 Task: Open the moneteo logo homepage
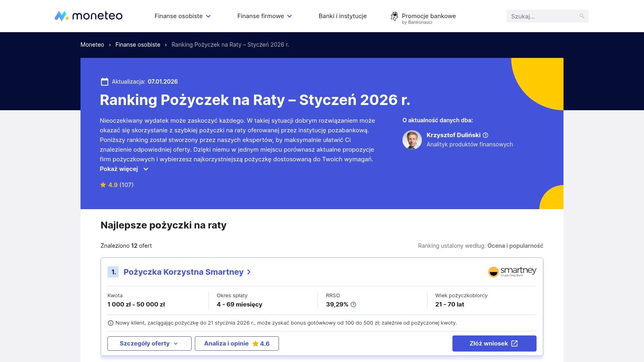[89, 16]
